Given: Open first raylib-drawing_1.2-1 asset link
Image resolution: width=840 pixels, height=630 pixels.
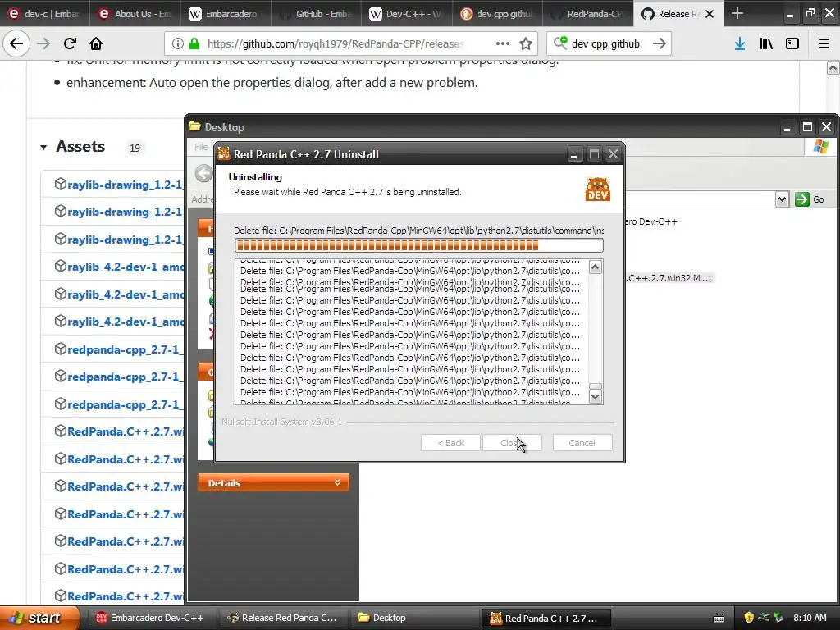Looking at the screenshot, I should coord(125,185).
